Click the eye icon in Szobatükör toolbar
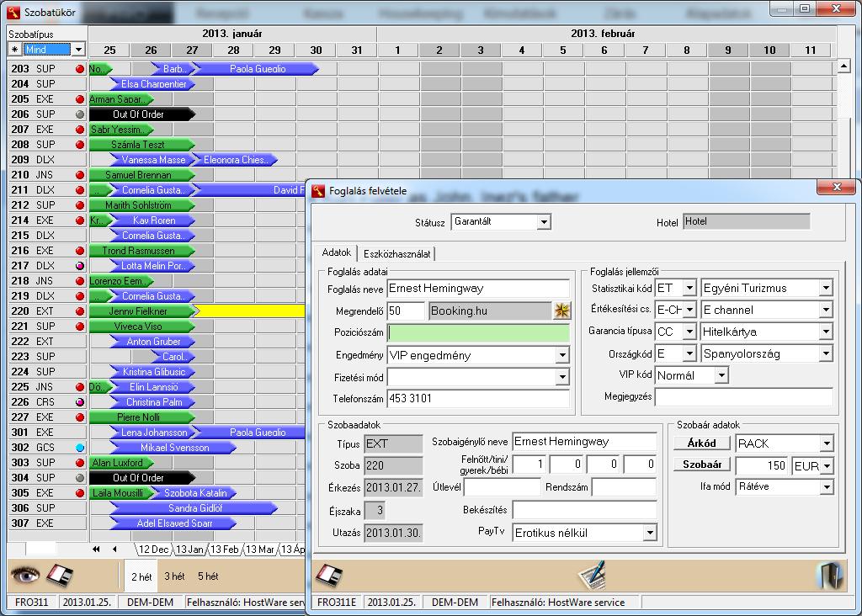 point(25,576)
